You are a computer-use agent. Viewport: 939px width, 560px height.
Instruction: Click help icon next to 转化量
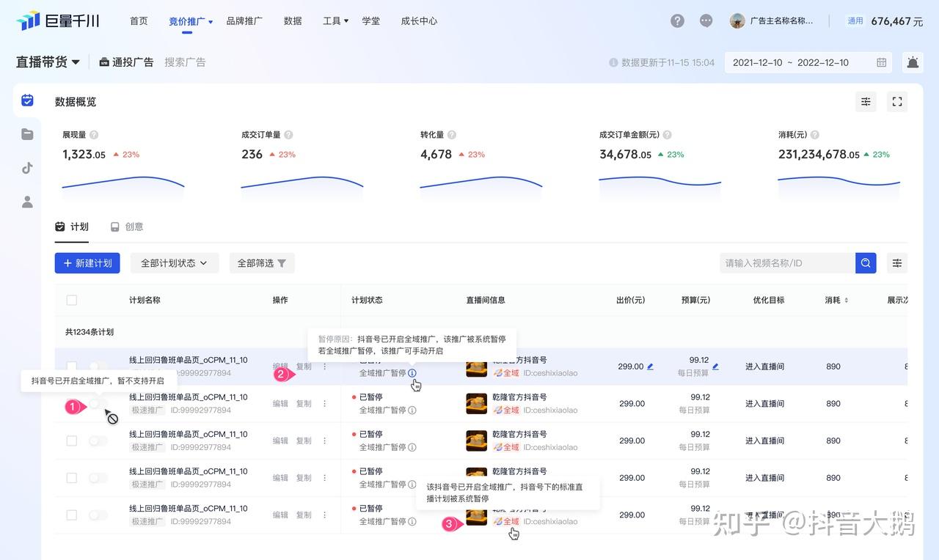(x=452, y=135)
